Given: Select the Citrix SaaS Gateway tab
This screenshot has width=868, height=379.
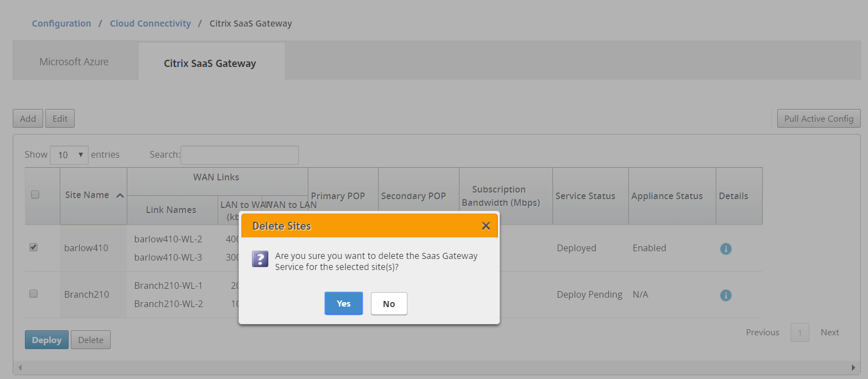Looking at the screenshot, I should [x=210, y=63].
